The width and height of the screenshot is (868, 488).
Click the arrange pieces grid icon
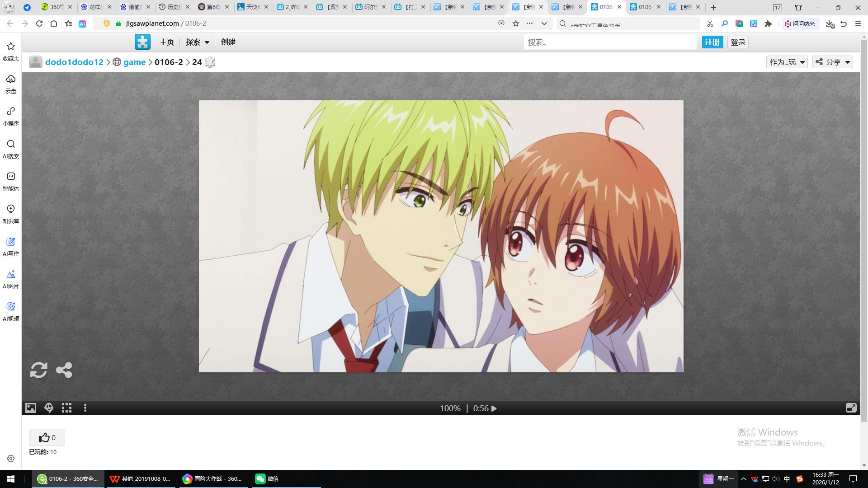tap(67, 408)
